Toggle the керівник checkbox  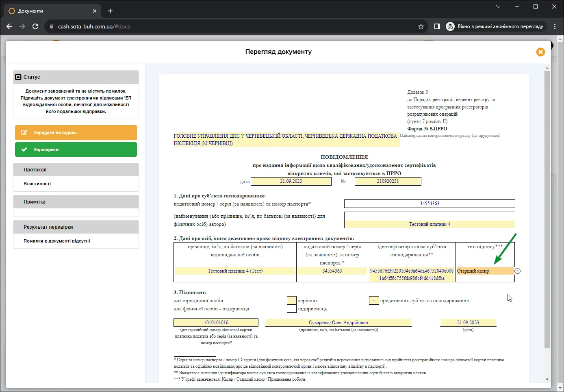[x=291, y=301]
